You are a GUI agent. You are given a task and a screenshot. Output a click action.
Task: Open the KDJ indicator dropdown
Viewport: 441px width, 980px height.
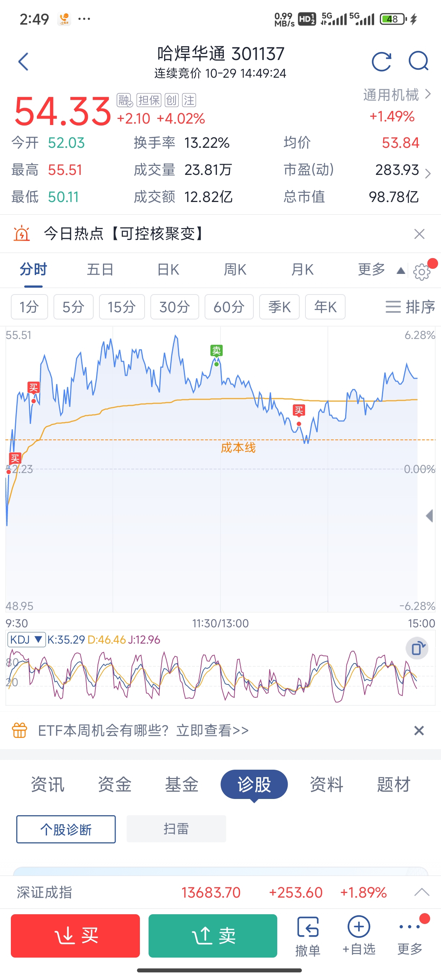point(27,640)
